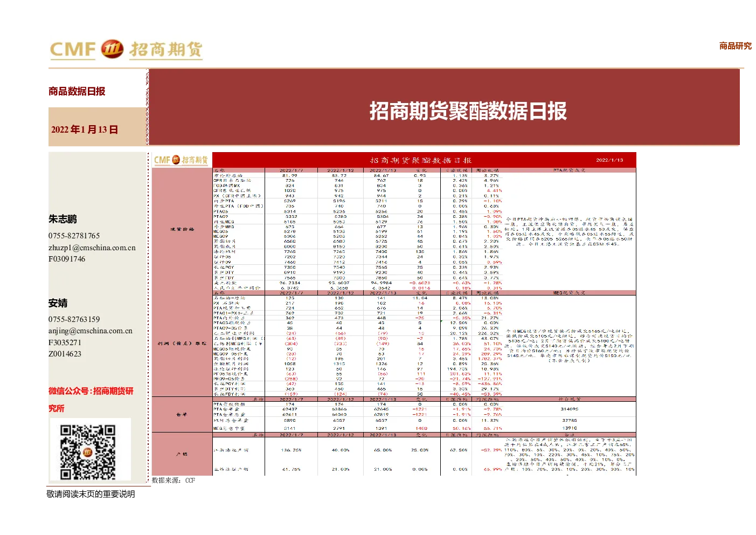Click phone number 0755-82763159
756x535 pixels.
(74, 319)
